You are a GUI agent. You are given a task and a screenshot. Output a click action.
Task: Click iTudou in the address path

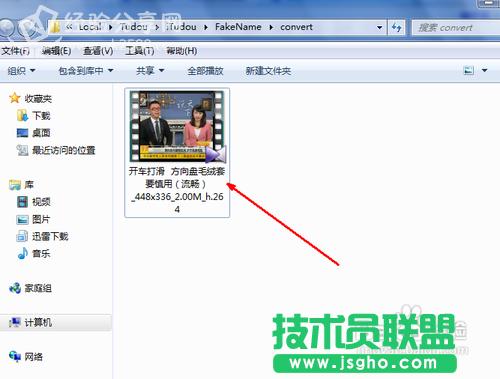coord(181,27)
